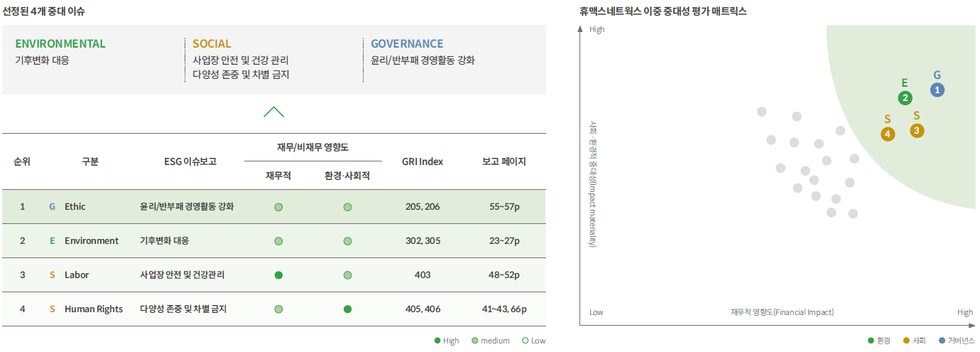Open report pages 23~27p link
This screenshot has height=352, width=980.
(503, 241)
